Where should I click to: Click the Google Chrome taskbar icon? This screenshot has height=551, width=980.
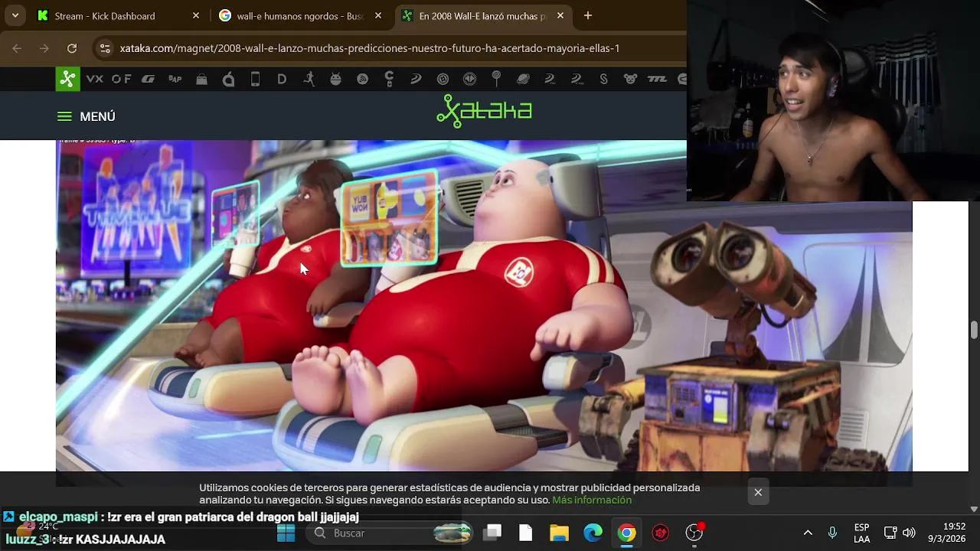[x=627, y=533]
